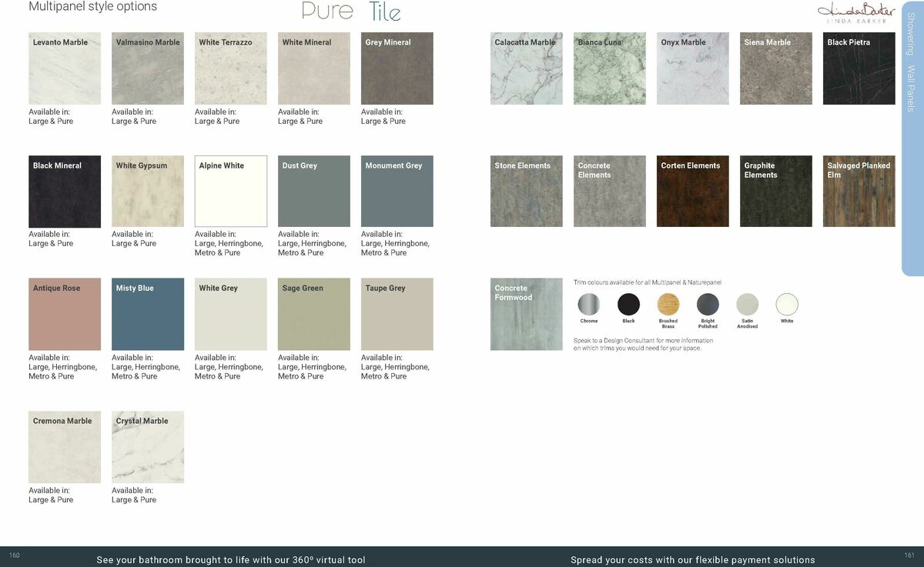924x567 pixels.
Task: Select the Antique Rose swatch
Action: point(65,315)
